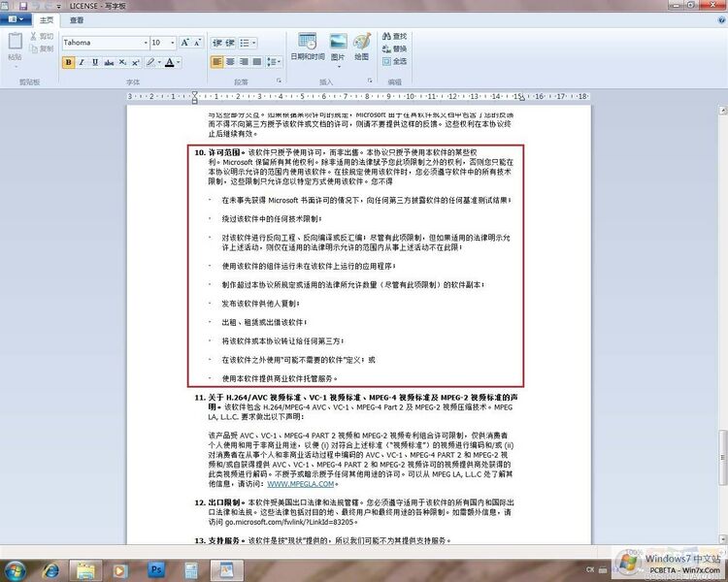Click the Redo arrow in quick access toolbar

pyautogui.click(x=49, y=6)
